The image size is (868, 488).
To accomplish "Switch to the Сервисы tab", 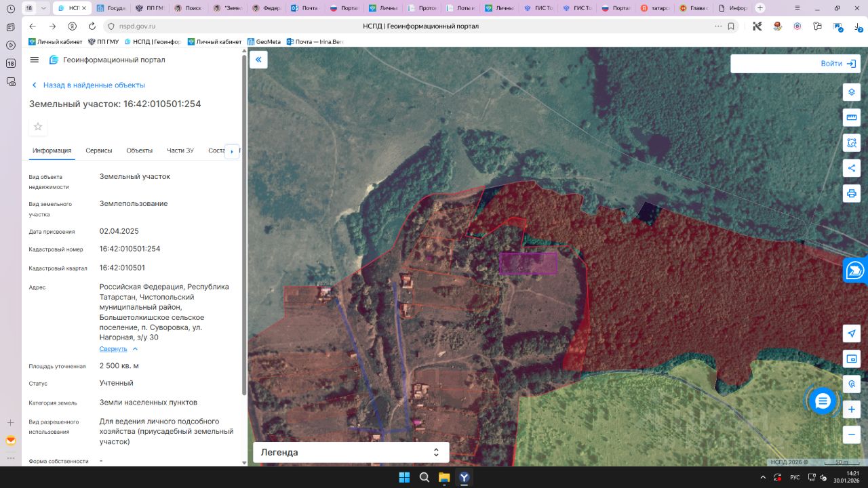I will click(99, 150).
